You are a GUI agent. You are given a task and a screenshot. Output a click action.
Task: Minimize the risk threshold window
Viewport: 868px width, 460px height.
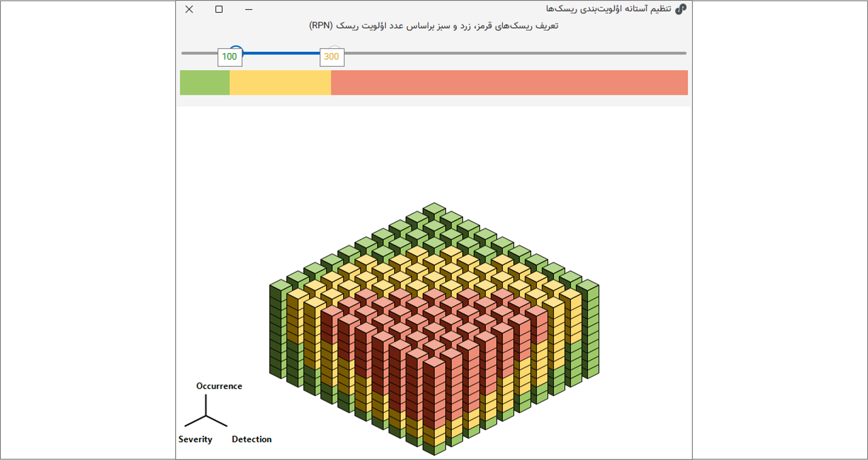[x=249, y=9]
